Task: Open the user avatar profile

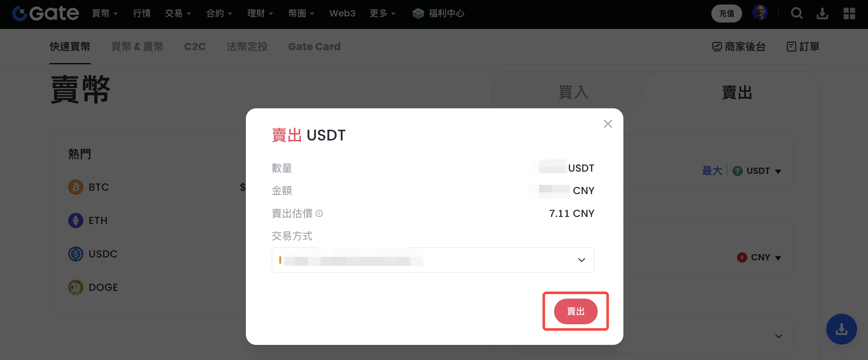Action: click(x=760, y=13)
